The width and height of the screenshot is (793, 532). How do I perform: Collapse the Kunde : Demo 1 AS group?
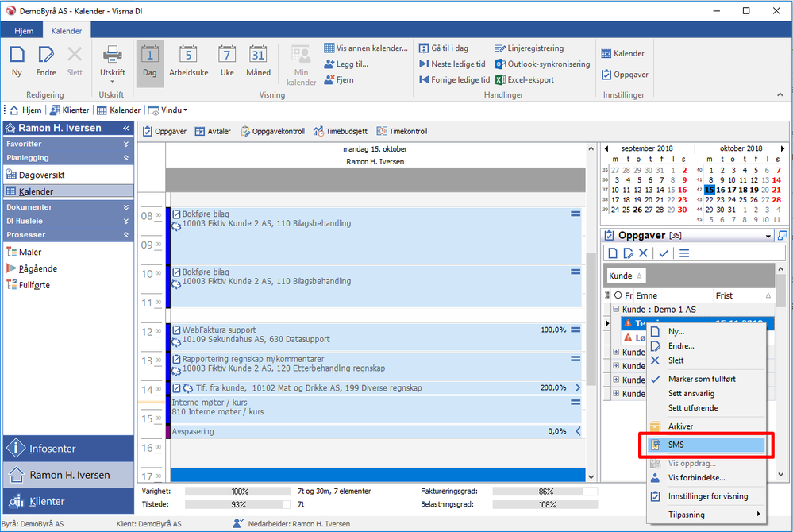pyautogui.click(x=616, y=310)
